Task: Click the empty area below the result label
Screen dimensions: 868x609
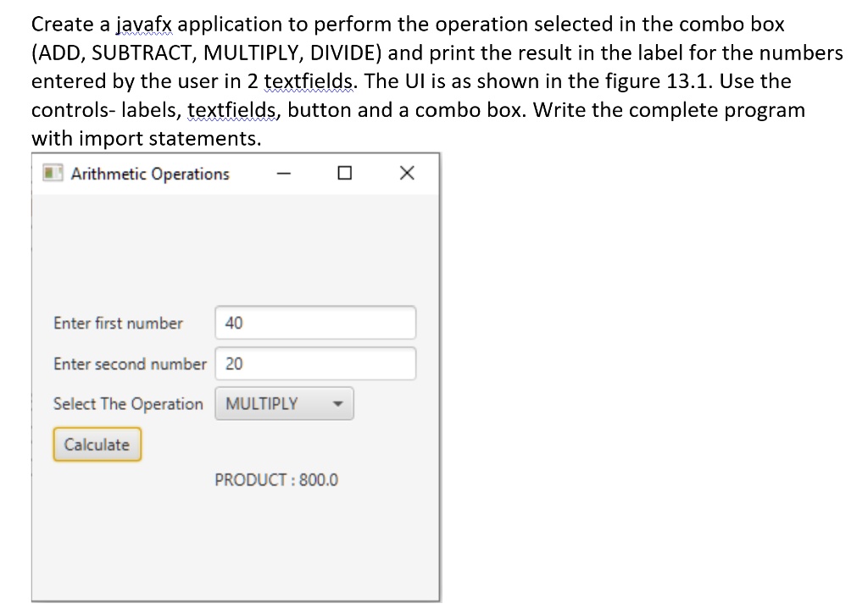Action: (x=236, y=542)
